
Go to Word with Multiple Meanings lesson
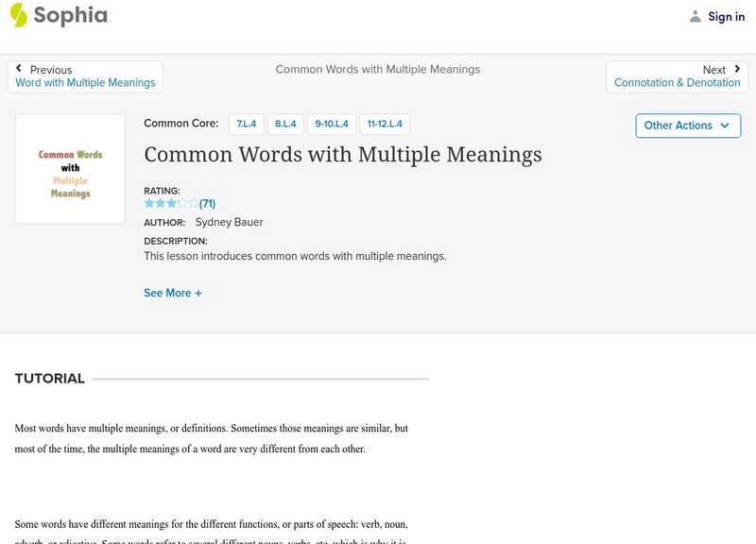pyautogui.click(x=85, y=83)
